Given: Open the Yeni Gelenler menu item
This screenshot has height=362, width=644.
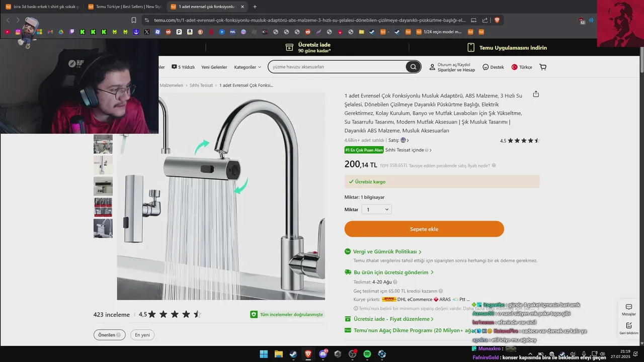Looking at the screenshot, I should pyautogui.click(x=214, y=67).
